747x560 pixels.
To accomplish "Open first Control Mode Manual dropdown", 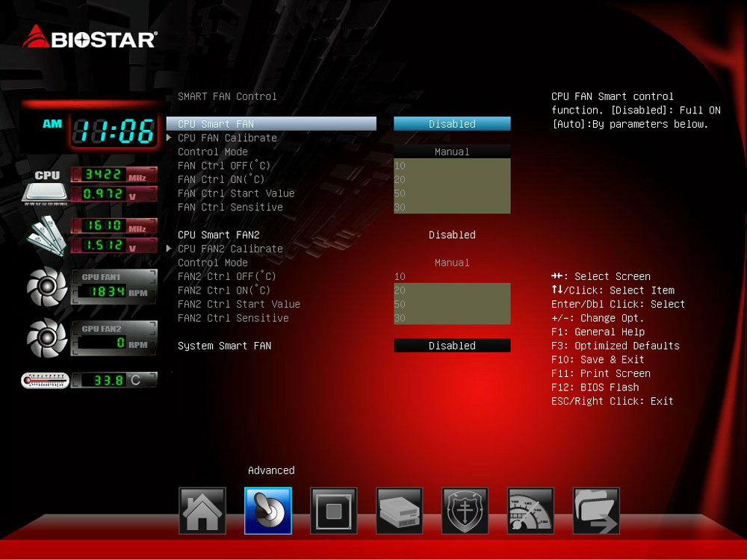I will (452, 152).
